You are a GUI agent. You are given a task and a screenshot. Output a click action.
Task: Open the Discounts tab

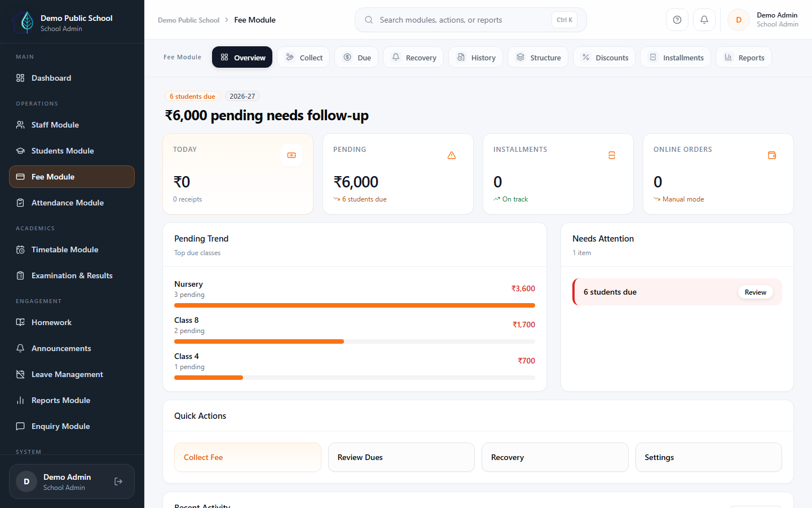604,57
